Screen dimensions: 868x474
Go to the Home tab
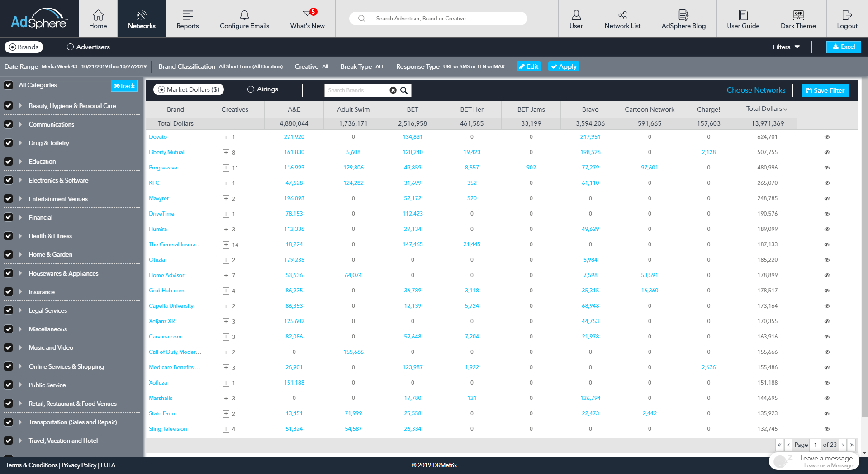pyautogui.click(x=98, y=19)
